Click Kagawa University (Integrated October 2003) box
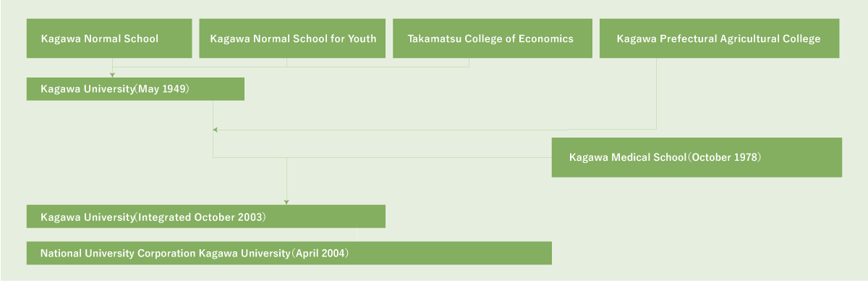 (206, 217)
